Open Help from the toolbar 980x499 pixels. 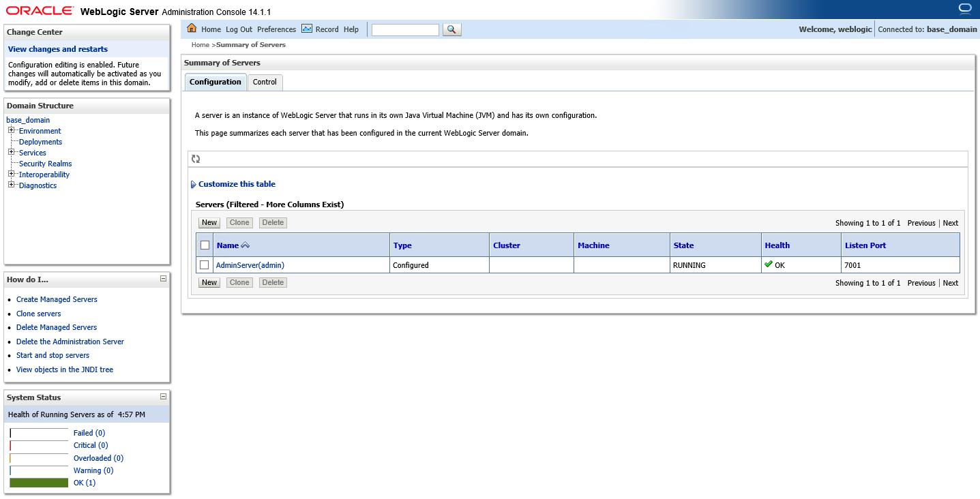[x=351, y=29]
